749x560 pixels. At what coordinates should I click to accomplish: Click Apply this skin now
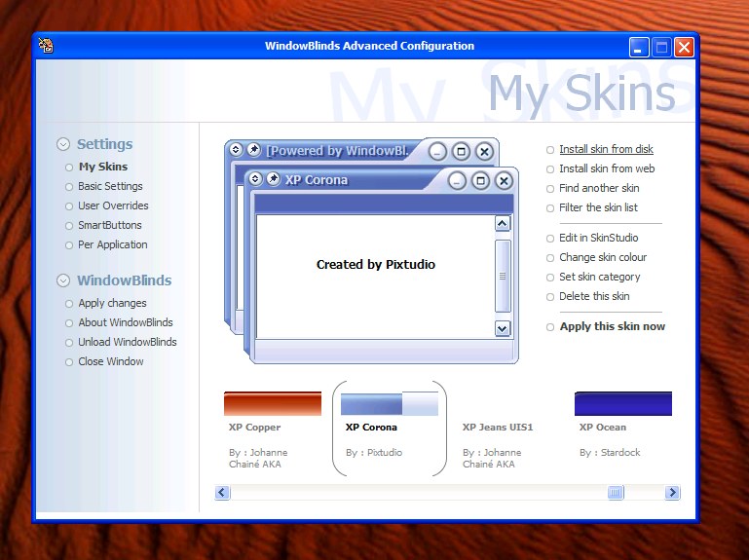(613, 326)
